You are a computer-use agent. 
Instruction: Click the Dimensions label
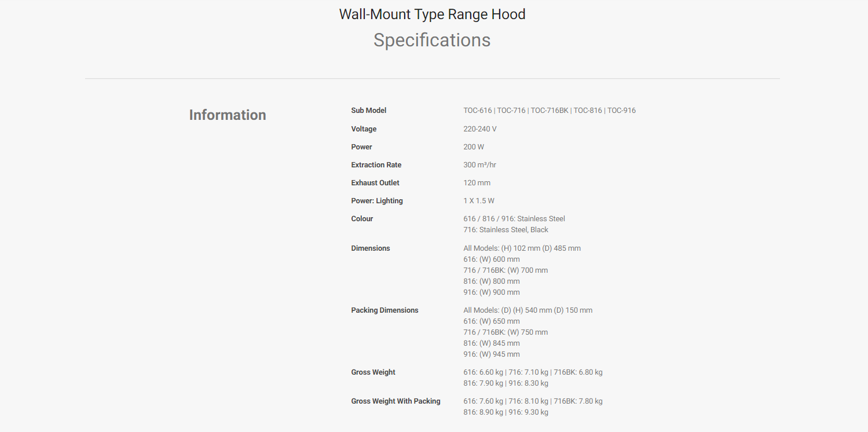pyautogui.click(x=371, y=248)
